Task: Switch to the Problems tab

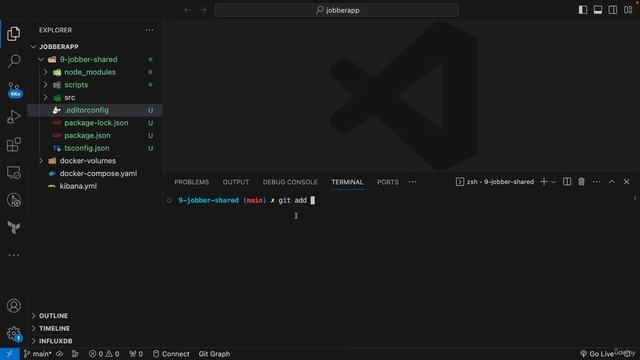Action: (x=191, y=182)
